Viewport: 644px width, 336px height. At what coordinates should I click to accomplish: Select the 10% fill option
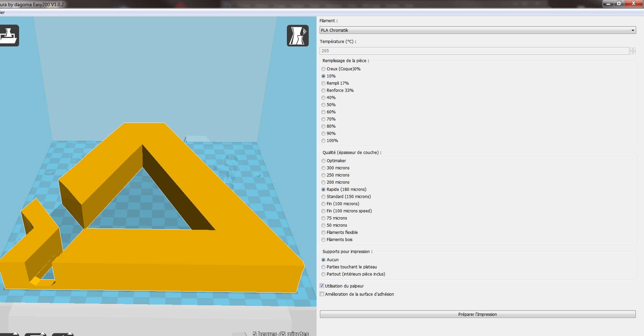coord(328,76)
